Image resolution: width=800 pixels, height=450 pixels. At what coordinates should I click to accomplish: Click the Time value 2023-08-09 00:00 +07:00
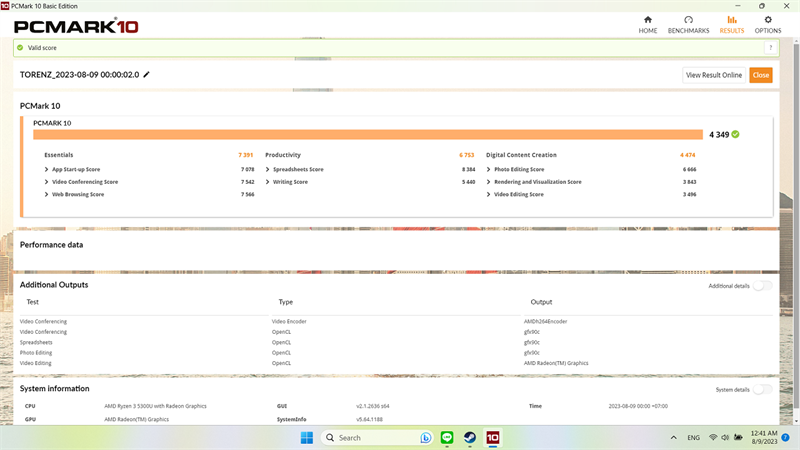coord(638,406)
